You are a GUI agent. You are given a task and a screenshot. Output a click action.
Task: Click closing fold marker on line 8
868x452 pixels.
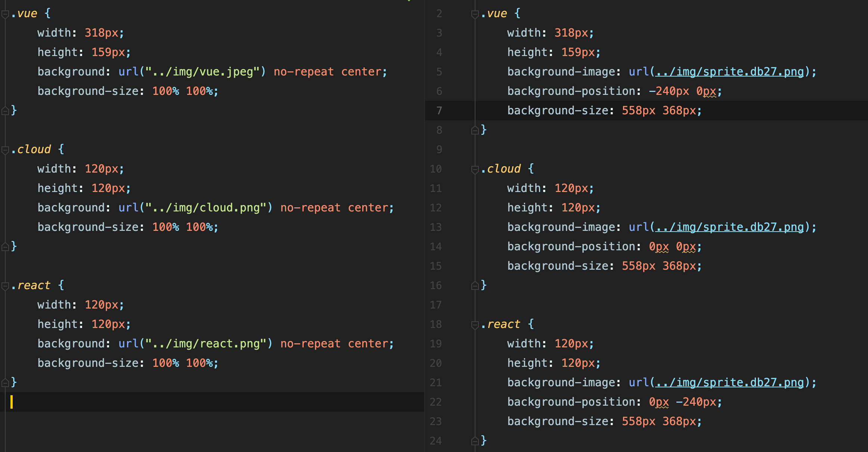point(475,130)
